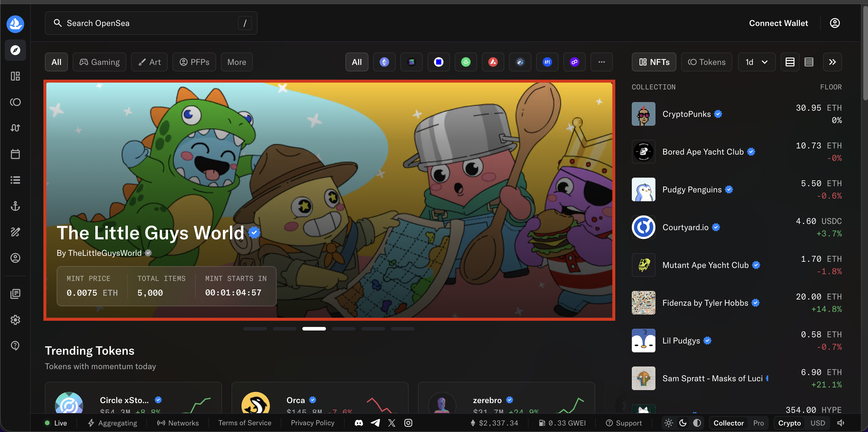Filter by the red Avalanche chain icon

[493, 62]
